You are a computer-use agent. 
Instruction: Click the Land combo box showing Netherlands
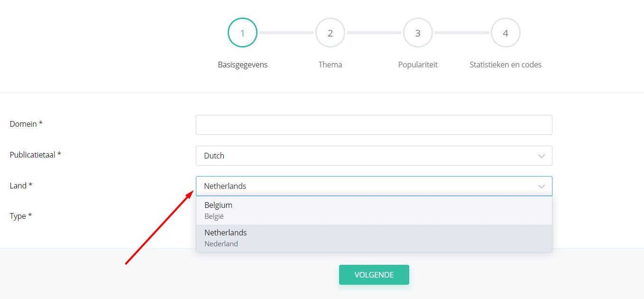pos(365,186)
